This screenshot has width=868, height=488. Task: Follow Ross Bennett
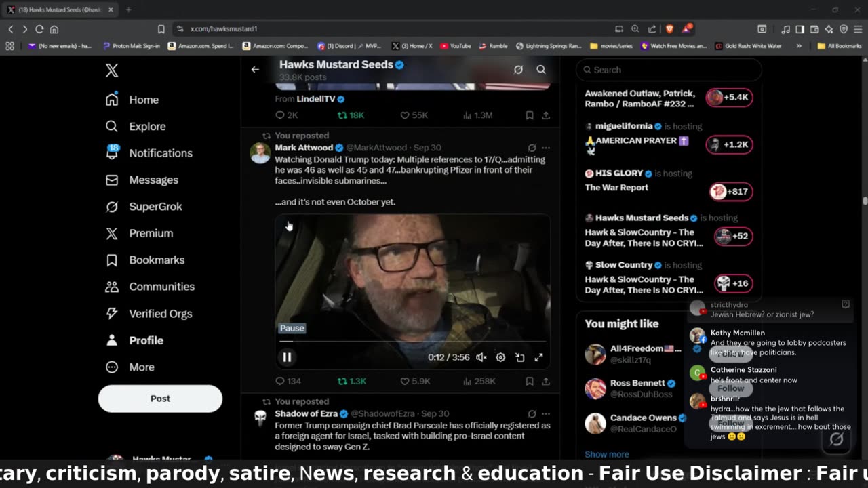click(x=731, y=388)
